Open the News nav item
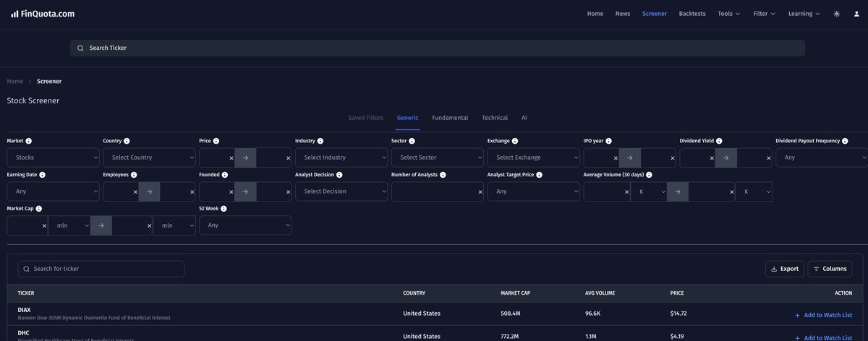The width and height of the screenshot is (868, 341). (623, 14)
